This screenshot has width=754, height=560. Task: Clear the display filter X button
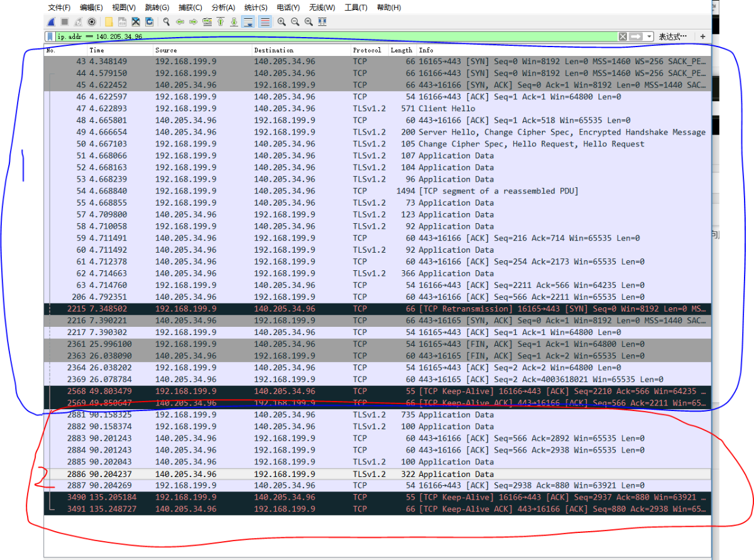click(623, 37)
